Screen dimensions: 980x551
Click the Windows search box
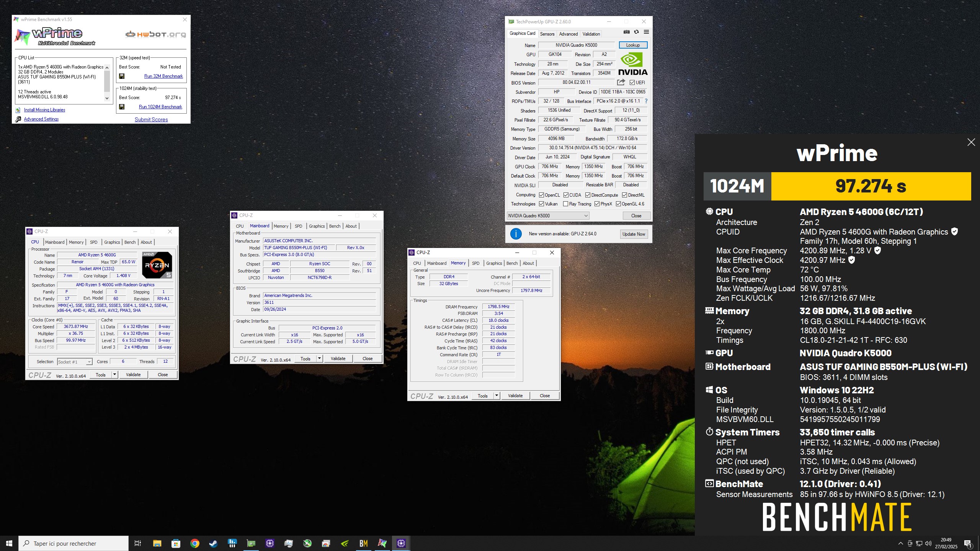click(73, 543)
